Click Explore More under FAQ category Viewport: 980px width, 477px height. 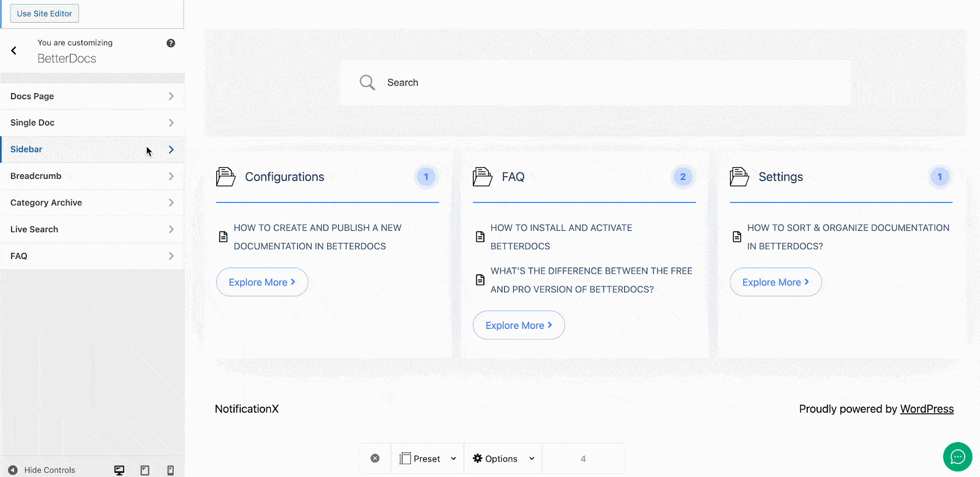[x=519, y=325]
